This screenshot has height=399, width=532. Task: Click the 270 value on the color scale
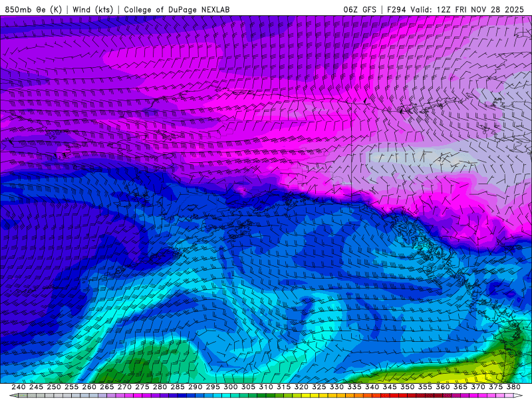pos(124,387)
